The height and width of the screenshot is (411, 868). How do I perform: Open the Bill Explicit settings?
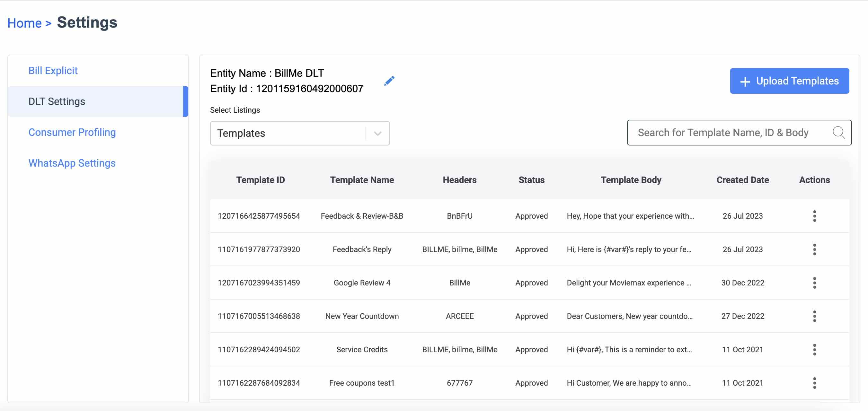(x=53, y=70)
